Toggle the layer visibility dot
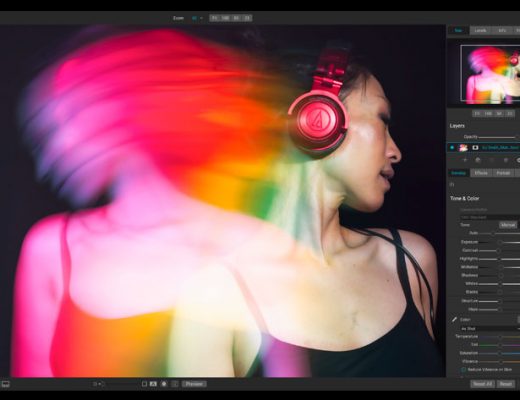 coord(452,147)
